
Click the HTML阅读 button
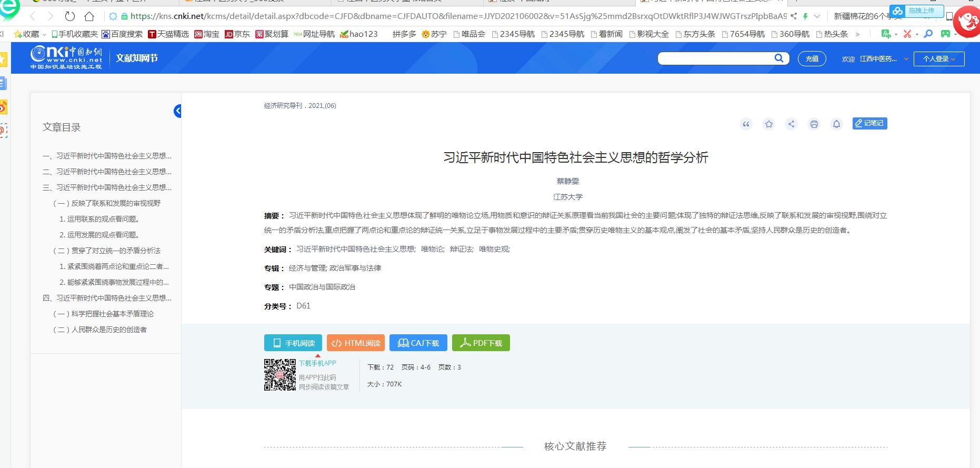pos(356,343)
